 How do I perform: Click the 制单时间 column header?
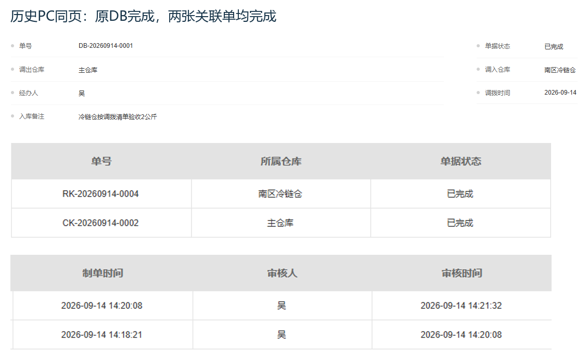(x=103, y=274)
